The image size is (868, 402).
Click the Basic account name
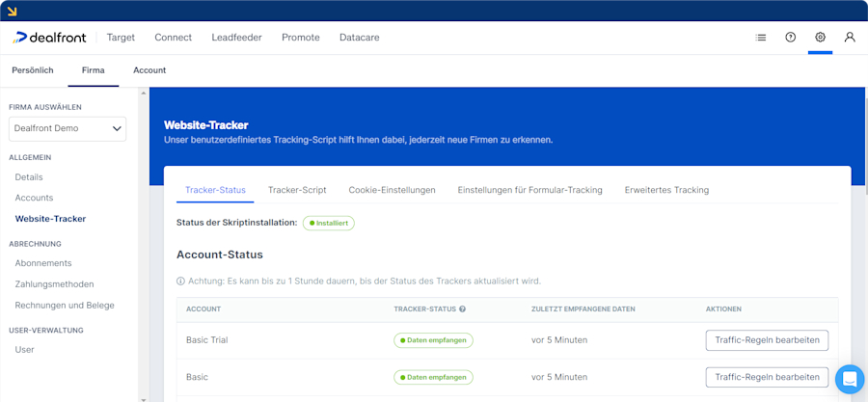point(197,377)
